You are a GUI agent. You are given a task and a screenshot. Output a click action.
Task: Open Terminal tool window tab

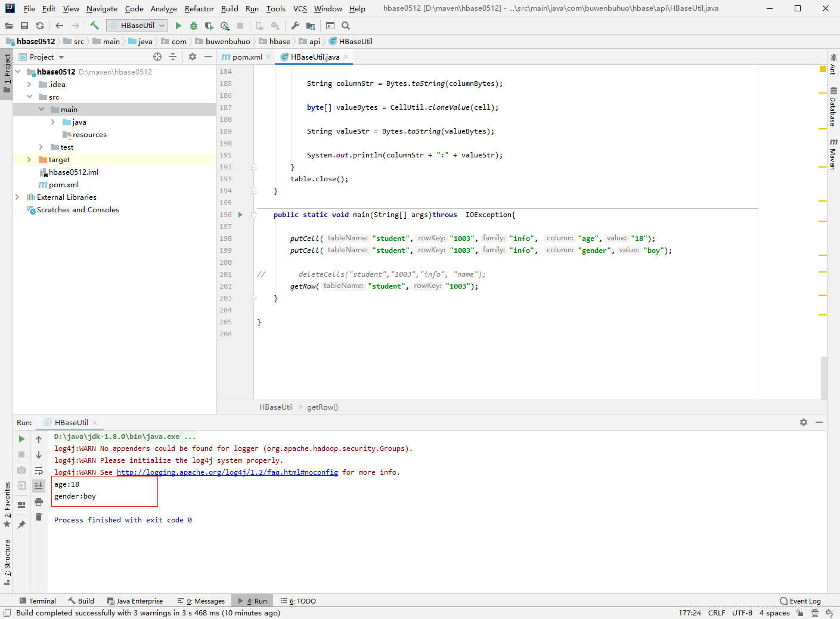tap(38, 601)
